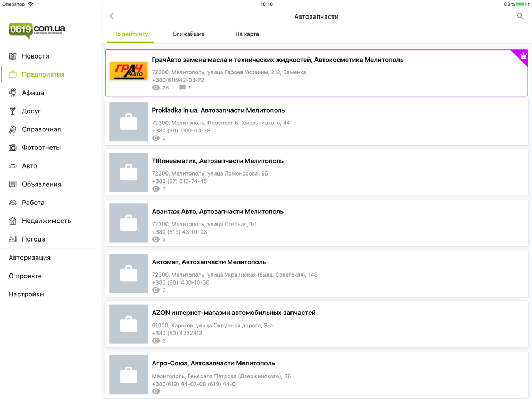Click phone number +380 (50) 4232313
Screen dimensions: 532x399
[x=177, y=333]
